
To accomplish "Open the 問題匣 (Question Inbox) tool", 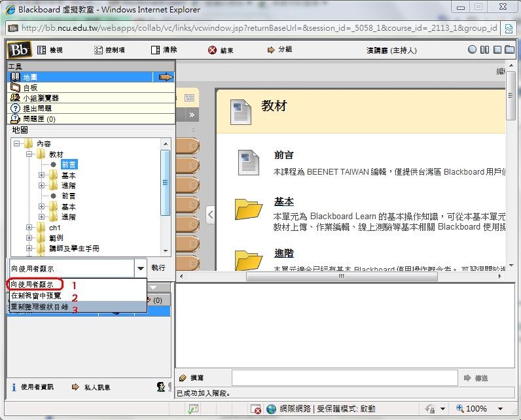I will pyautogui.click(x=39, y=119).
